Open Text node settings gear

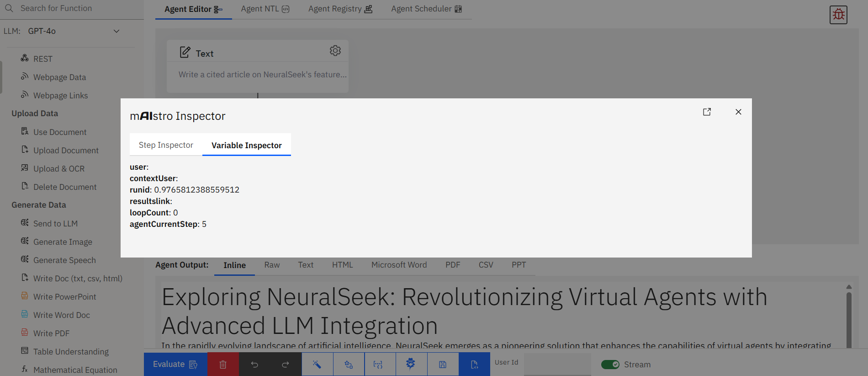click(335, 51)
